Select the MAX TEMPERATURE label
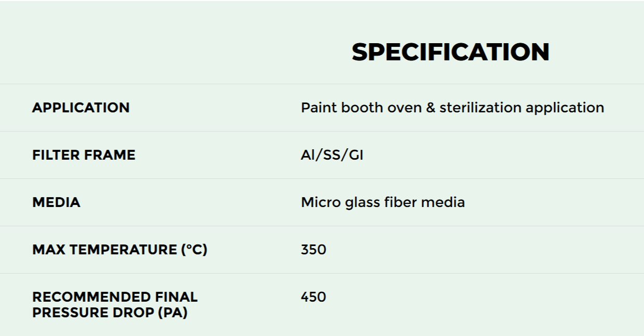This screenshot has width=644, height=336. click(119, 250)
